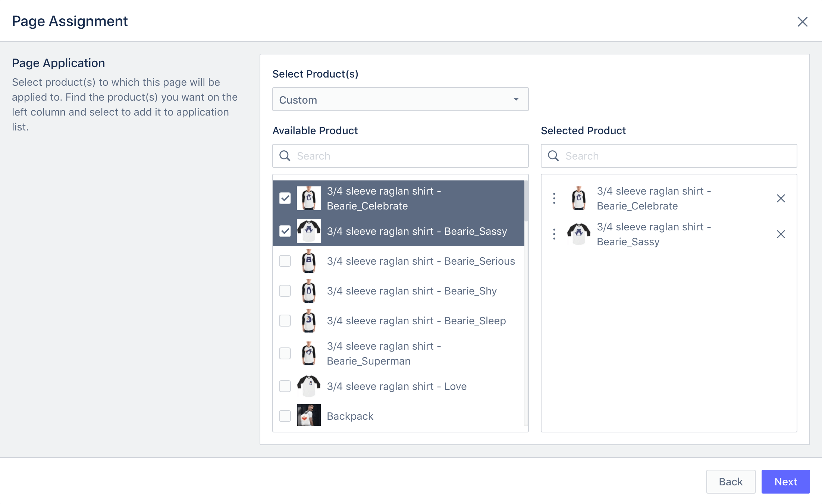The height and width of the screenshot is (504, 822).
Task: Select '3/4 sleeve raglan shirt - Bearie_Shy' text
Action: tap(412, 291)
